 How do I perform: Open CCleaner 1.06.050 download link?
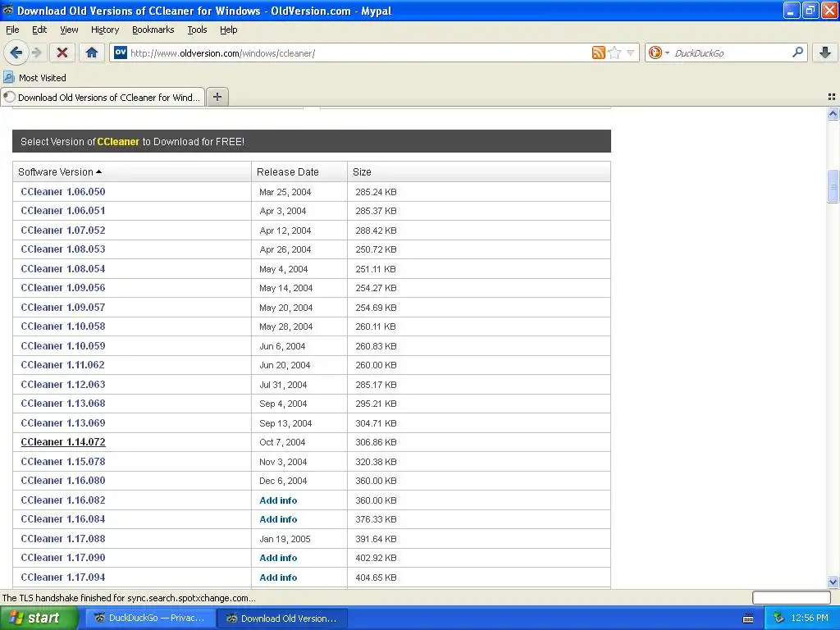62,192
